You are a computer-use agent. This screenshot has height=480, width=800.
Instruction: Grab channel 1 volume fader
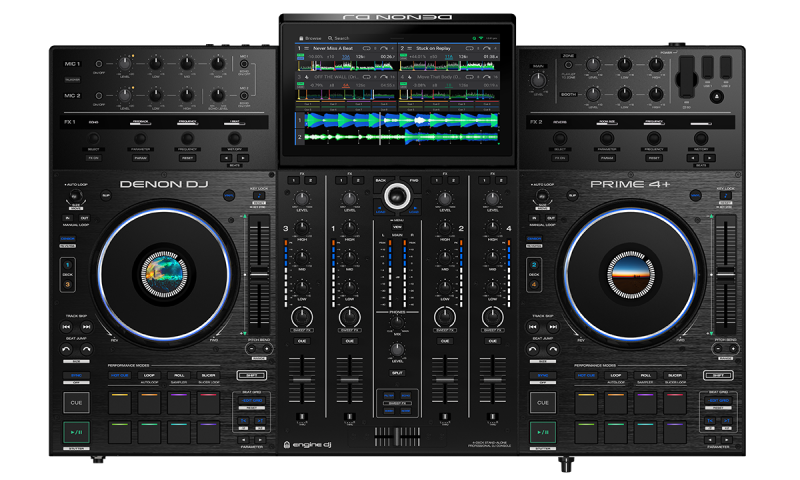[x=349, y=380]
